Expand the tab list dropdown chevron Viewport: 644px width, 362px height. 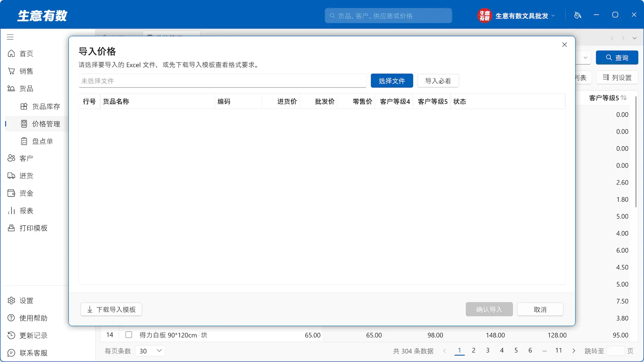[x=634, y=38]
